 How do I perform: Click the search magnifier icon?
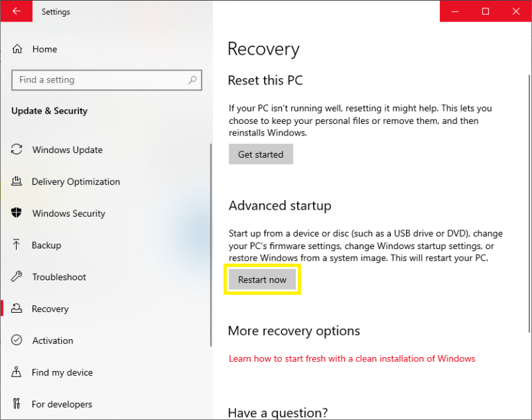[193, 80]
